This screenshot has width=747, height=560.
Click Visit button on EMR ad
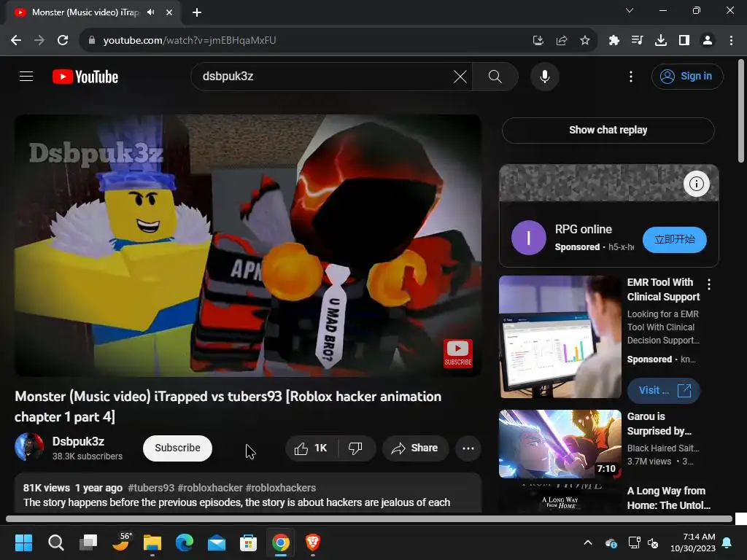663,391
